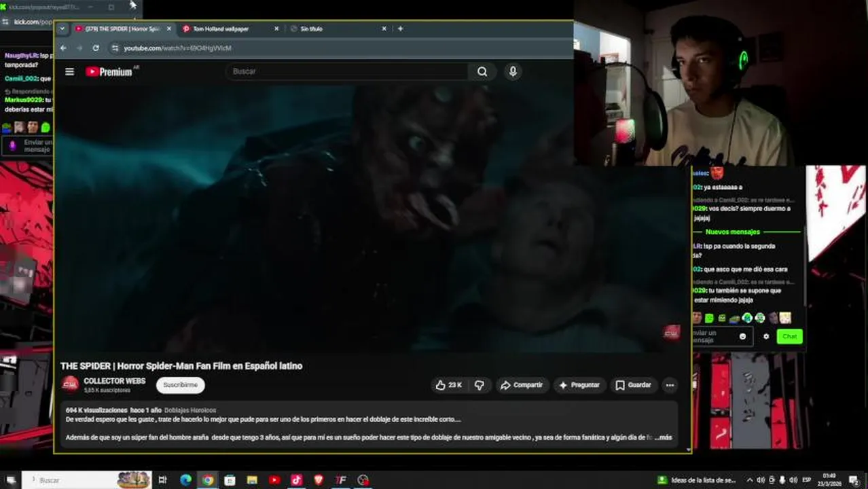Screen dimensions: 868x489
Task: Reload the YouTube page
Action: 96,48
